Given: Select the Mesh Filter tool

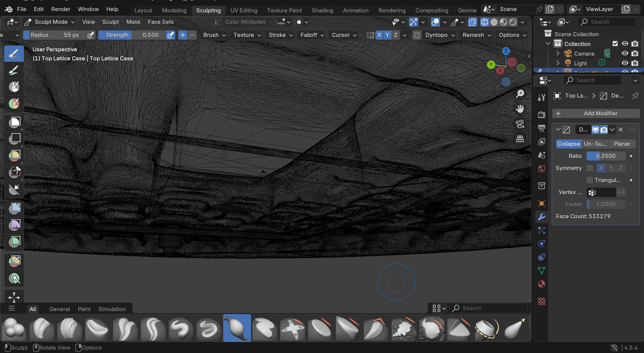Looking at the screenshot, I should coord(14,208).
